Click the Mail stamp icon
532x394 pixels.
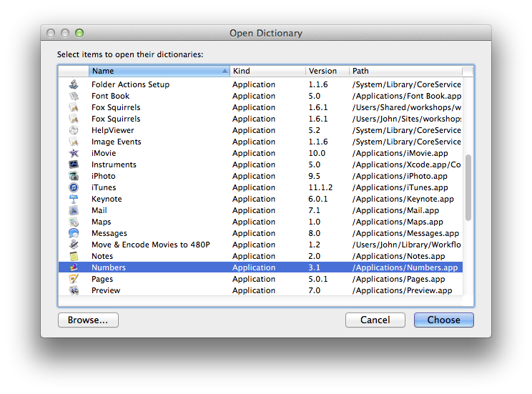(74, 210)
